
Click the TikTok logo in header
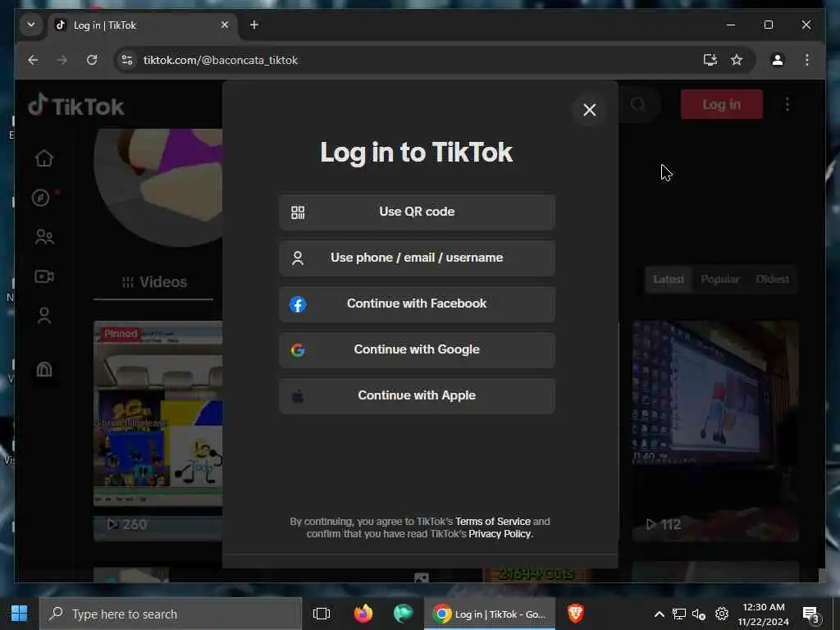(76, 106)
